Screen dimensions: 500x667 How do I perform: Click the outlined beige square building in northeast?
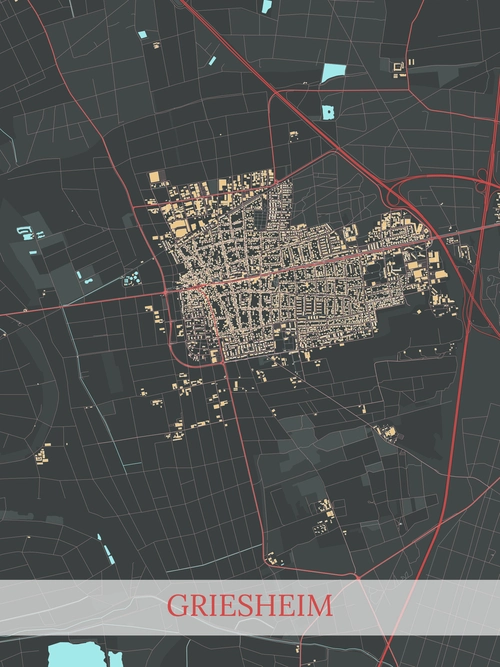(399, 66)
